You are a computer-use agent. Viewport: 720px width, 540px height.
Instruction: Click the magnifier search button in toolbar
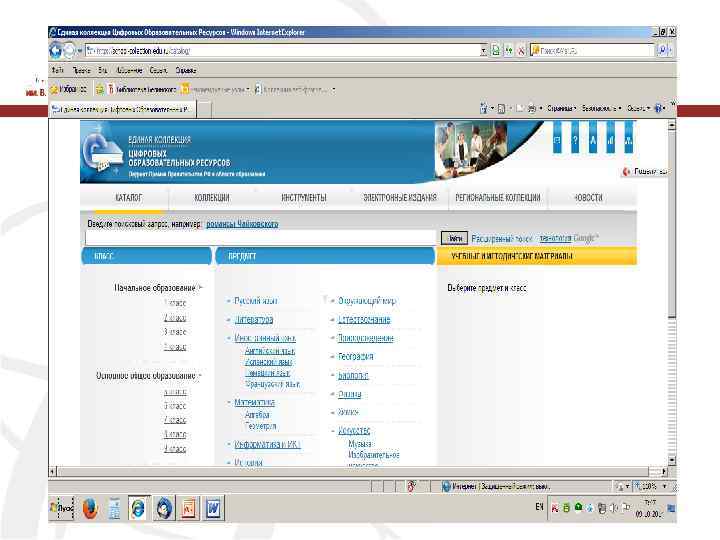(663, 50)
